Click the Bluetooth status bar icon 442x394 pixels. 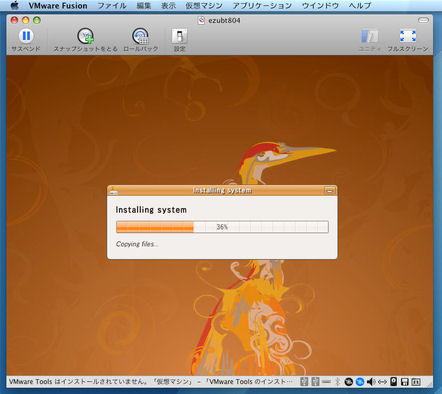click(x=337, y=382)
